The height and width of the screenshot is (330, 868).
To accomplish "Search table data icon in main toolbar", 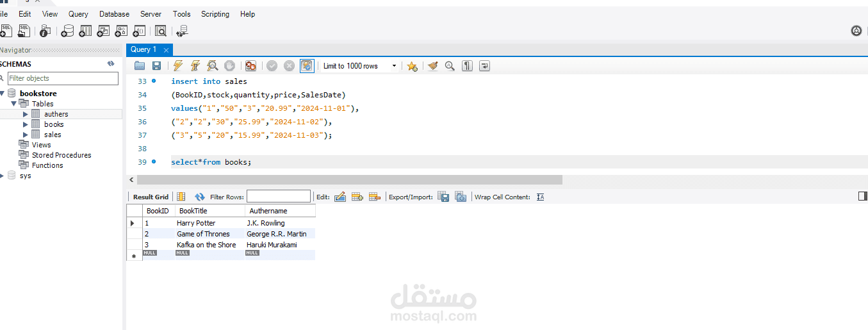I will pos(161,30).
